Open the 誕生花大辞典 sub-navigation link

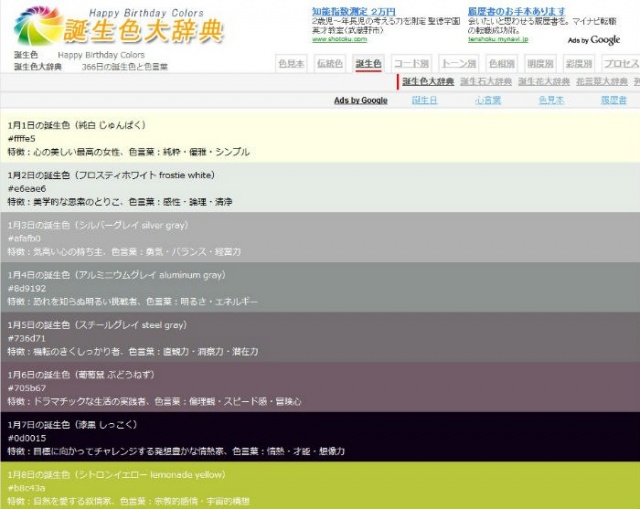pyautogui.click(x=544, y=82)
